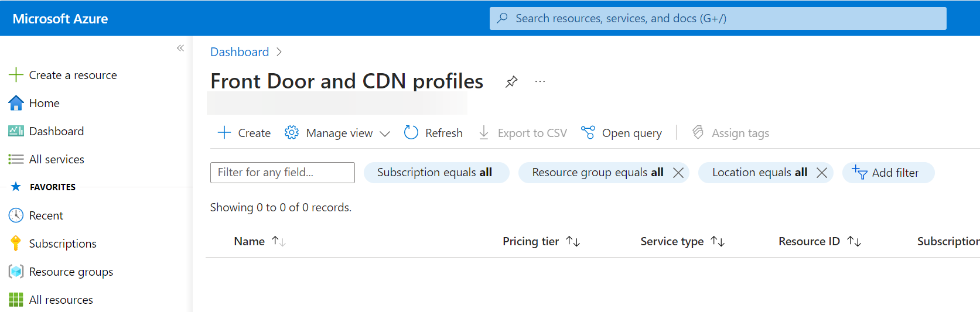The image size is (980, 312).
Task: Open All resources label in sidebar
Action: pyautogui.click(x=61, y=300)
